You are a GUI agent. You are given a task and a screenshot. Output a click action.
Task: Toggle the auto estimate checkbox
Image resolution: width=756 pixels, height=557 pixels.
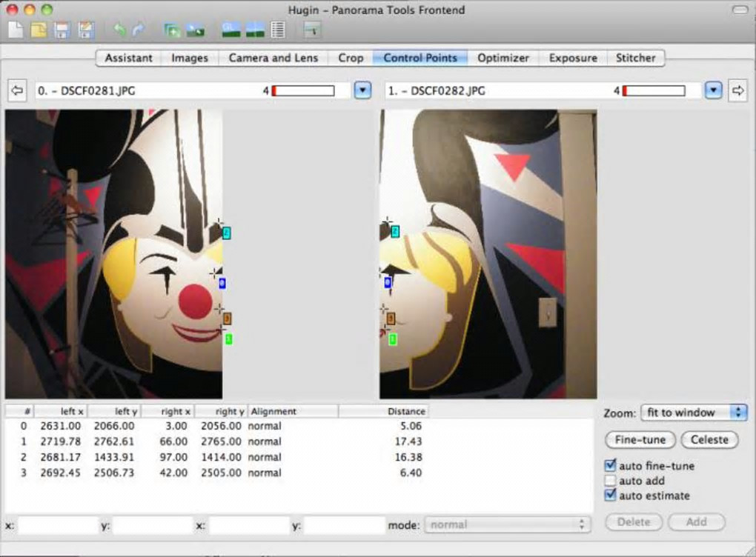point(610,496)
